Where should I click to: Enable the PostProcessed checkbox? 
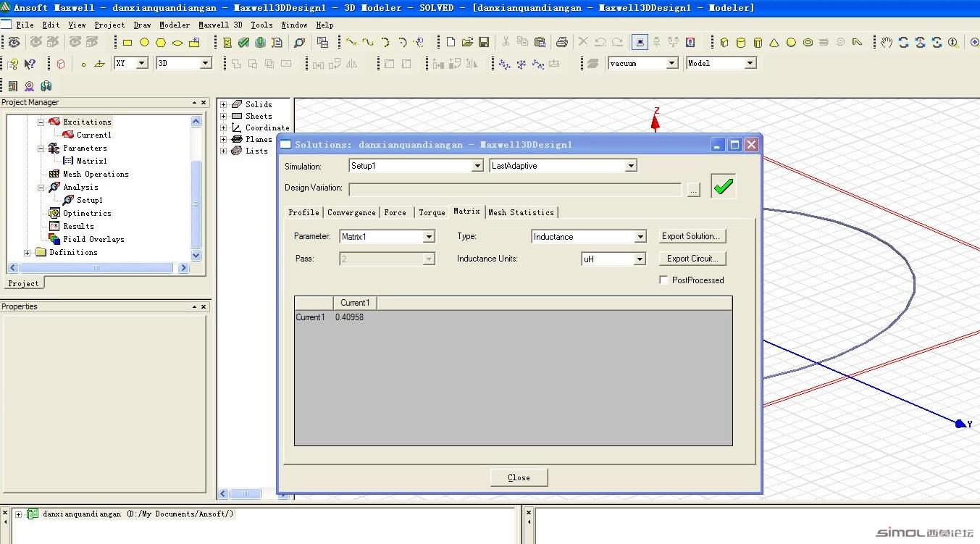[x=663, y=280]
